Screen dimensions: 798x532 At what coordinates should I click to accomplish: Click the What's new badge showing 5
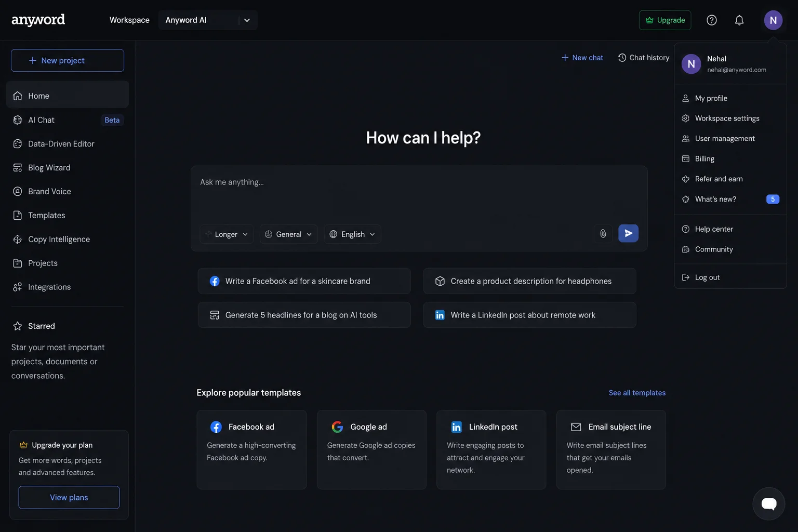pos(773,199)
